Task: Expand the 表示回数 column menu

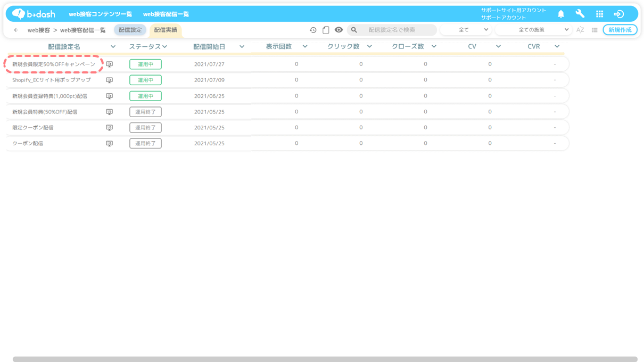Action: (305, 47)
